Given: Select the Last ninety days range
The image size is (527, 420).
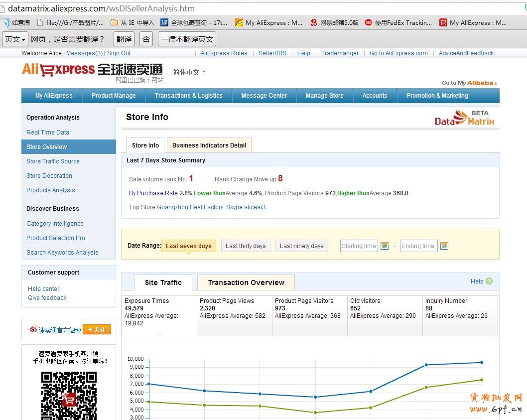Looking at the screenshot, I should point(301,246).
